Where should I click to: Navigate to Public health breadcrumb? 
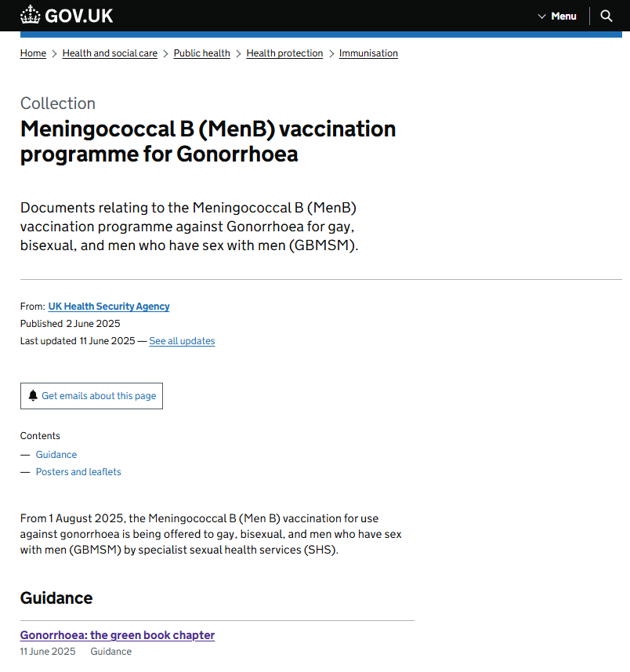(x=201, y=53)
